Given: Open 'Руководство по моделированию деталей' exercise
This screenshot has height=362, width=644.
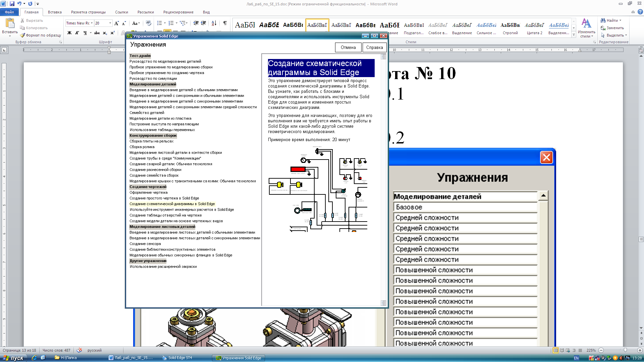Looking at the screenshot, I should click(165, 62).
